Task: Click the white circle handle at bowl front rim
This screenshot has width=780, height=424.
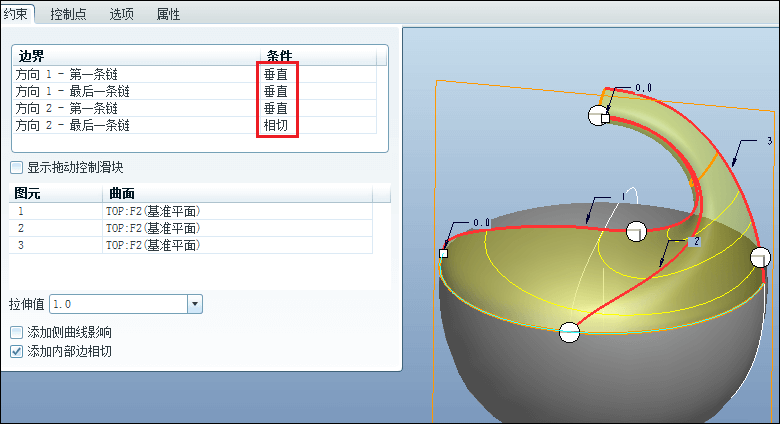Action: pyautogui.click(x=570, y=332)
